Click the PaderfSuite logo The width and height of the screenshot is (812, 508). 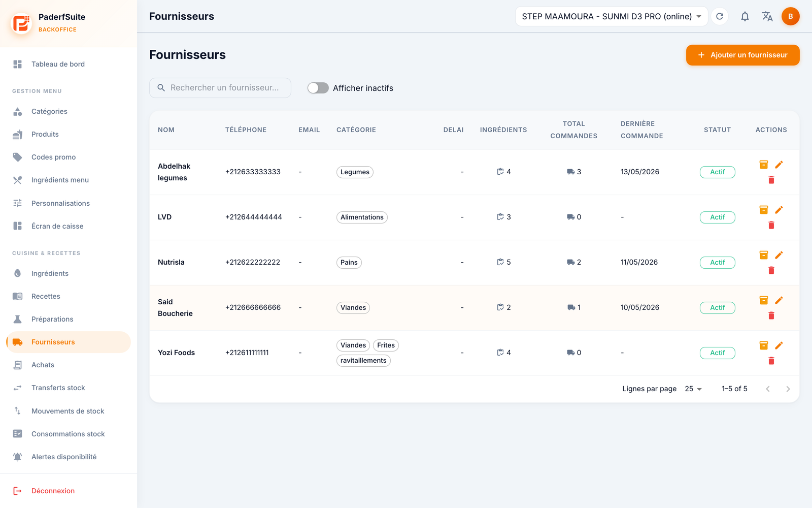21,23
